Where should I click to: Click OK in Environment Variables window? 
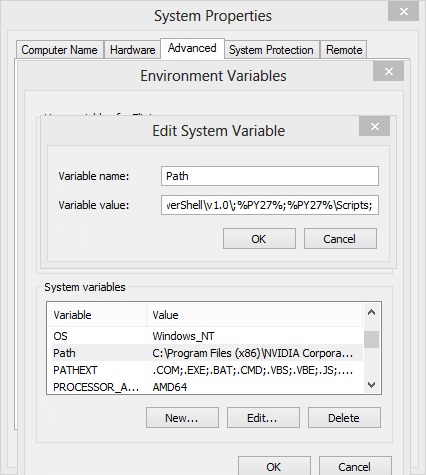[274, 466]
